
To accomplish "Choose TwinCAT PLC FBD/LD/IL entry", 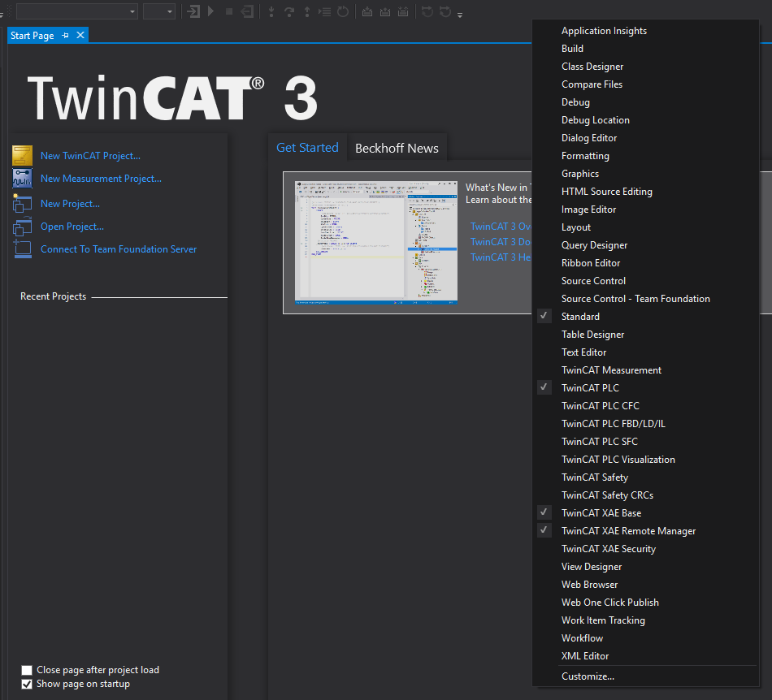I will tap(645, 424).
